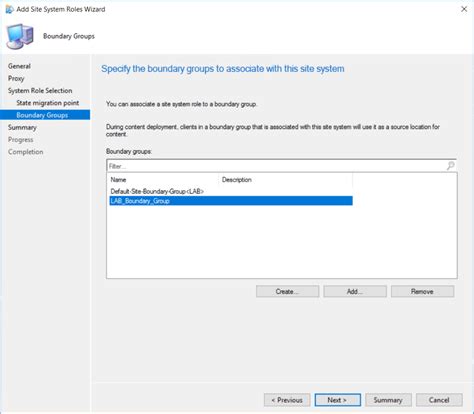Click the Create... button
This screenshot has width=474, height=414.
pos(287,291)
